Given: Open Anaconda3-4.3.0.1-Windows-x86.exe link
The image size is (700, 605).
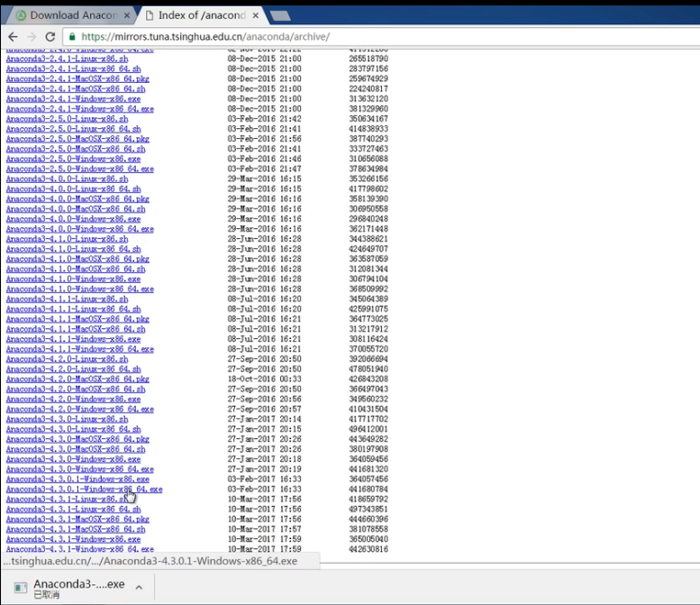Looking at the screenshot, I should coord(77,479).
